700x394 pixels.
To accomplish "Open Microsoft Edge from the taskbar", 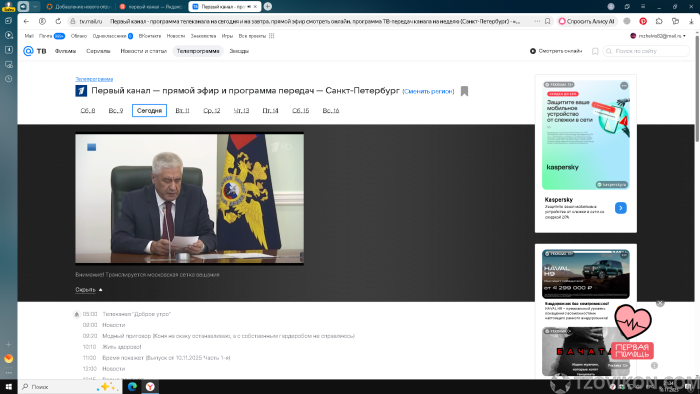I will click(x=132, y=386).
